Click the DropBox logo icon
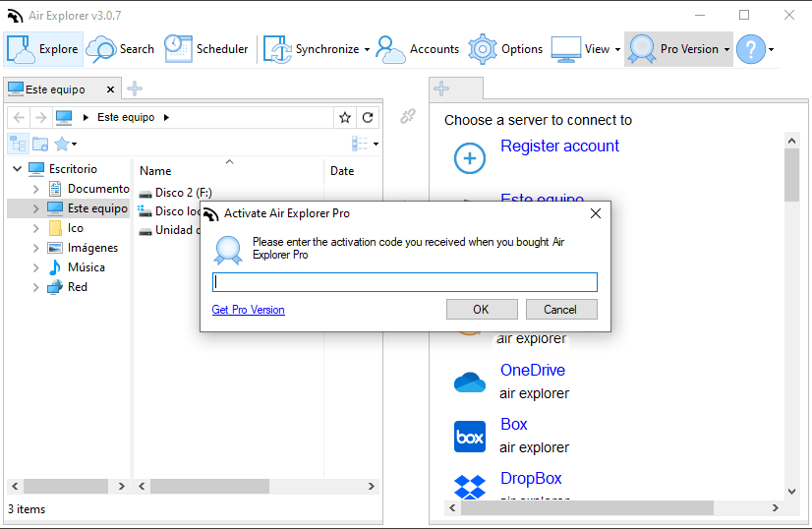 470,487
